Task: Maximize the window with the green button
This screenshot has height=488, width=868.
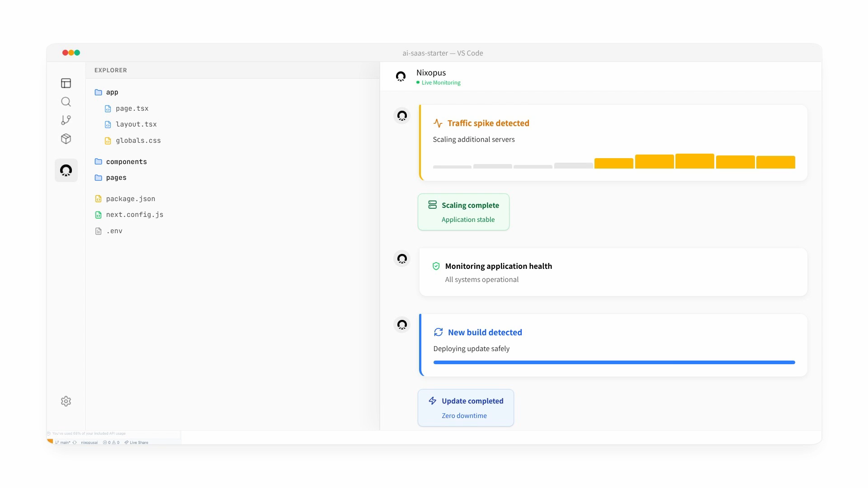Action: [77, 53]
